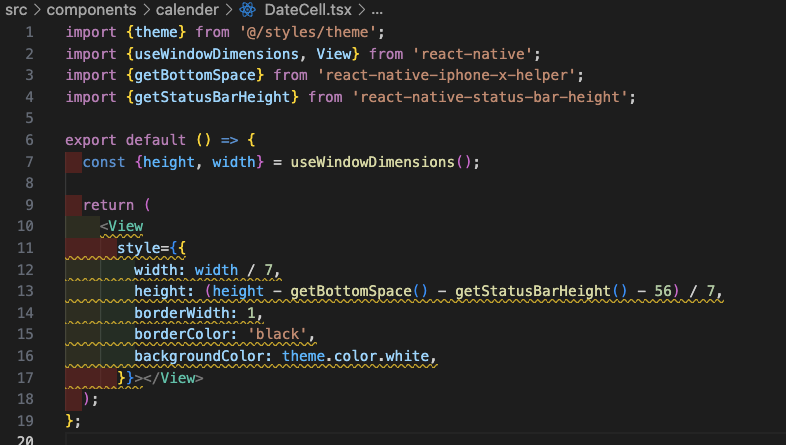Click the const keyword on line 7
The height and width of the screenshot is (445, 786).
pos(104,162)
